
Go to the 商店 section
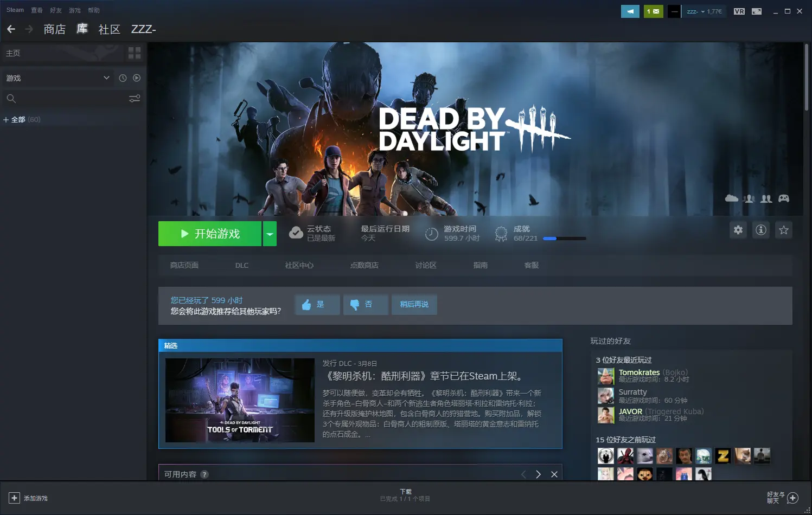tap(55, 29)
